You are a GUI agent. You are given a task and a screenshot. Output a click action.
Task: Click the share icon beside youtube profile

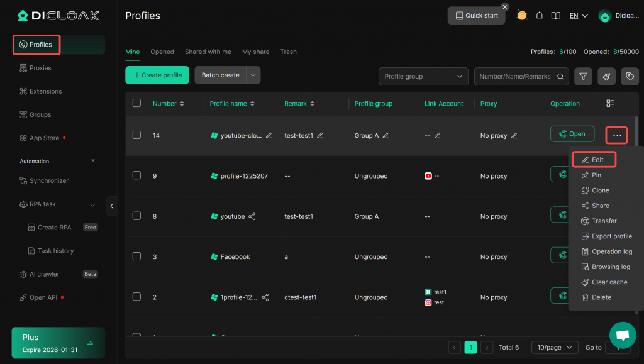[x=252, y=216]
